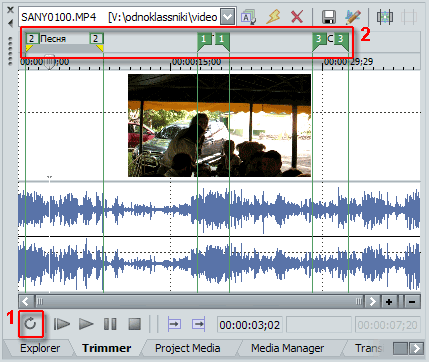Click the Play button
This screenshot has width=429, height=362.
86,324
